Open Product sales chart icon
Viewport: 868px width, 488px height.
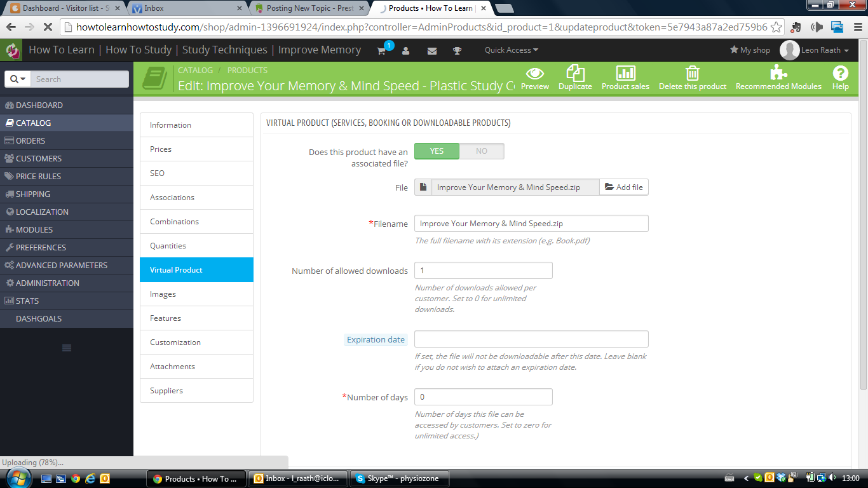click(x=626, y=73)
